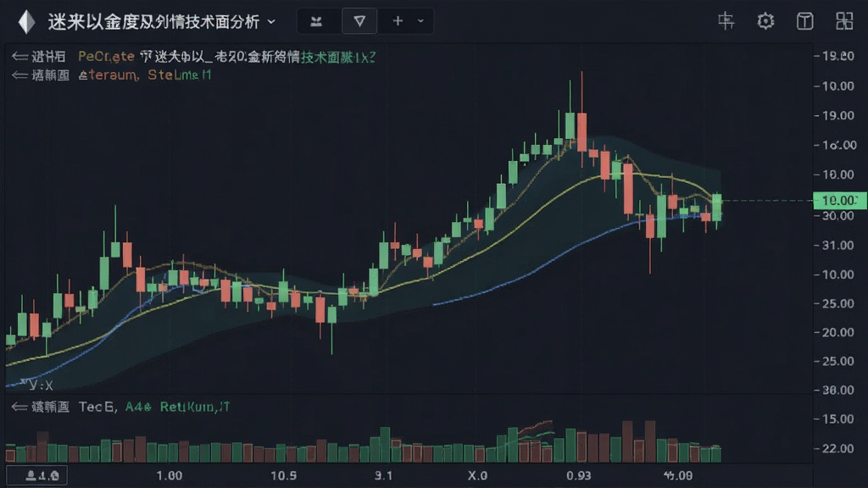Click the bottom-left user count button
This screenshot has width=868, height=488.
point(36,475)
